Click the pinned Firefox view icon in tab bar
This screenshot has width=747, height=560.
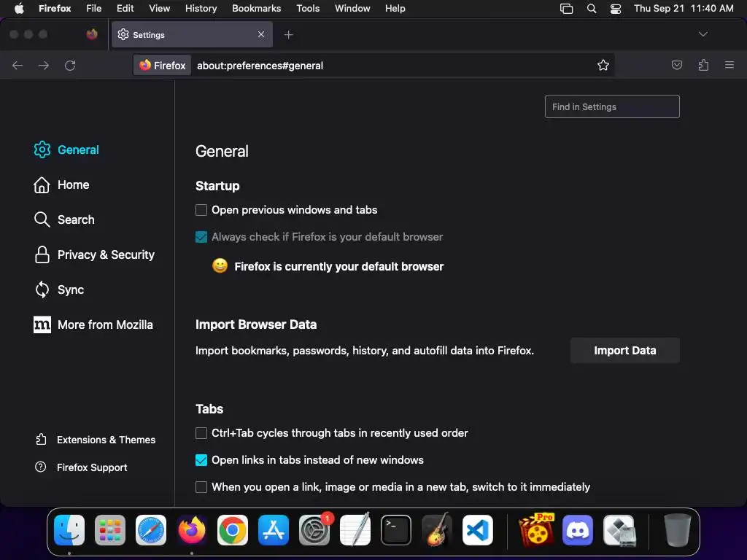[x=92, y=34]
